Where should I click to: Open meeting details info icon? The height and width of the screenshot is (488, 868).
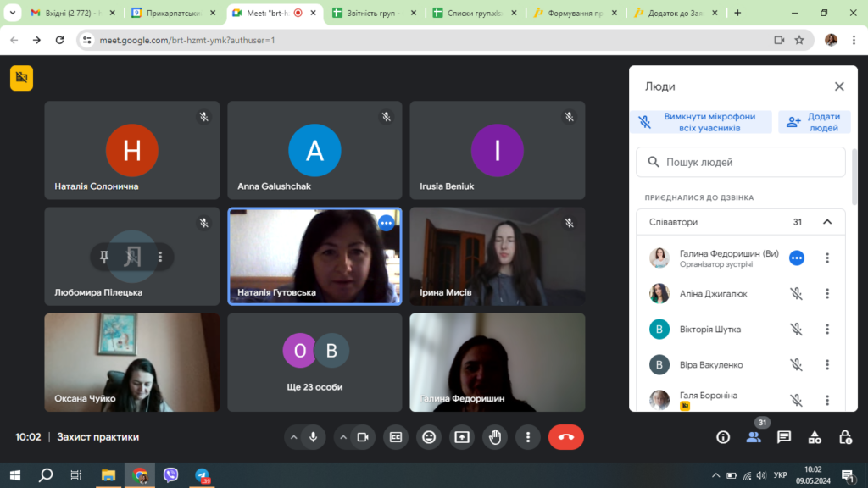point(723,437)
